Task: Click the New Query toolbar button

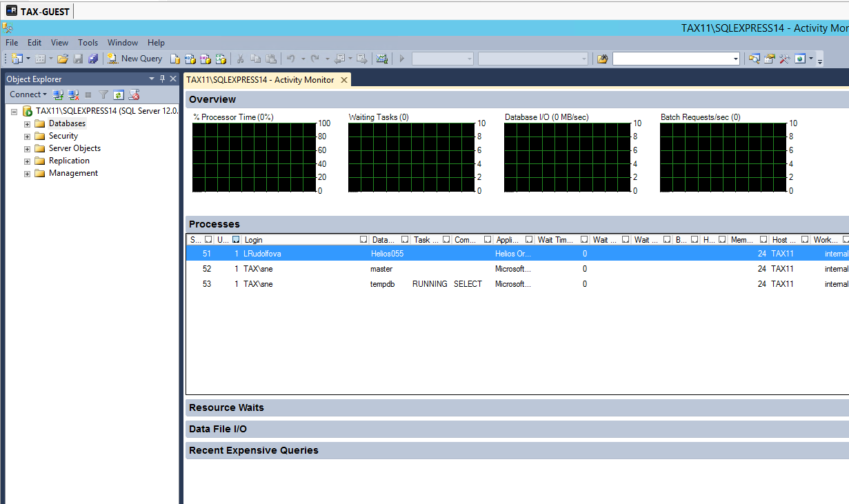Action: pyautogui.click(x=134, y=59)
